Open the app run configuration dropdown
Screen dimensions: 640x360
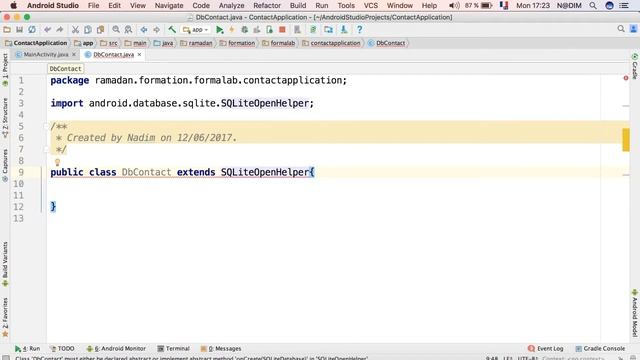point(196,30)
